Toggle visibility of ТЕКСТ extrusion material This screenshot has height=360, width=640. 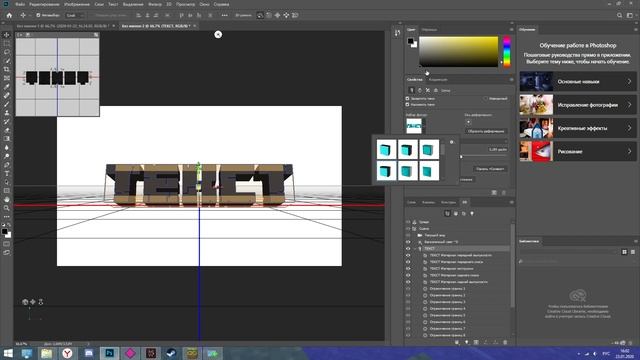coord(408,269)
